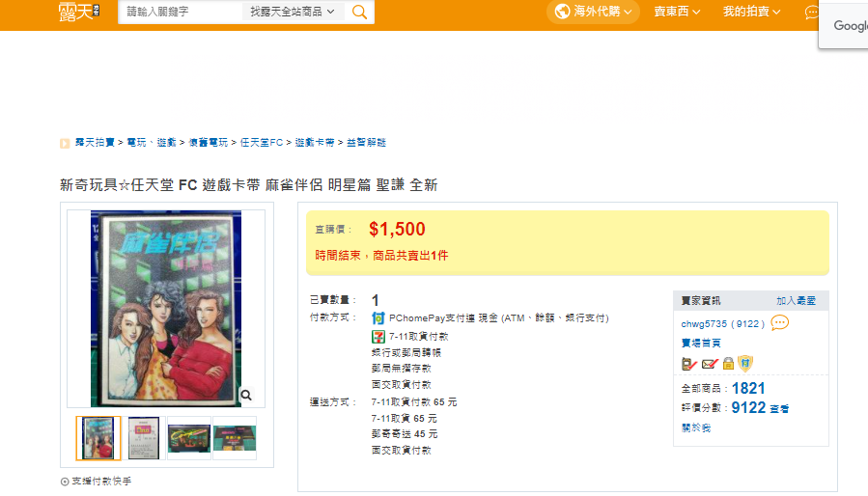Go to 露天拍賣 breadcrumb link

[x=95, y=142]
